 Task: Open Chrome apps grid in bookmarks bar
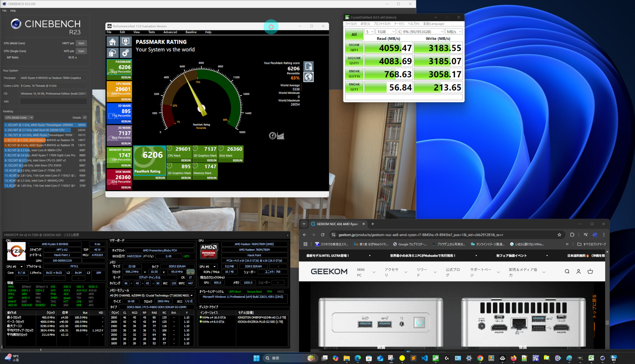pos(305,244)
